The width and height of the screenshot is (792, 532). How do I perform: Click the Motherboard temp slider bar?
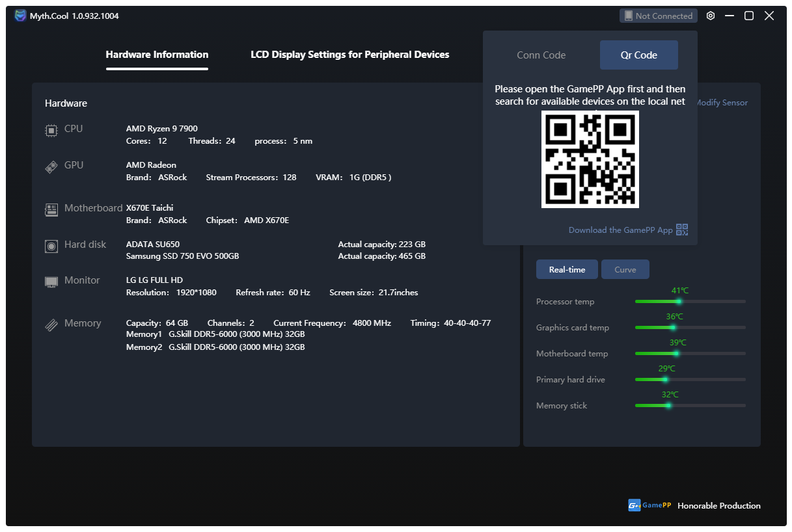(690, 353)
